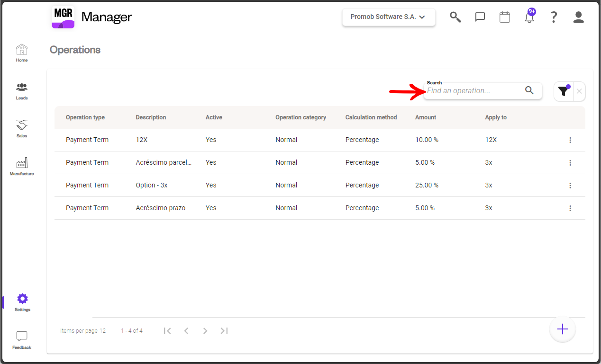Open the notifications bell with 9+ badge
This screenshot has height=364, width=601.
coord(529,16)
